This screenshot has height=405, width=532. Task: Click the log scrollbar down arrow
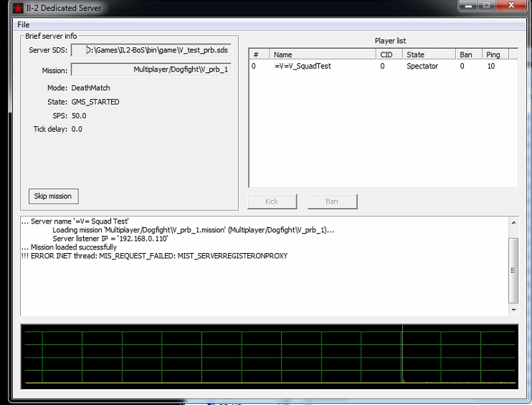coord(513,310)
